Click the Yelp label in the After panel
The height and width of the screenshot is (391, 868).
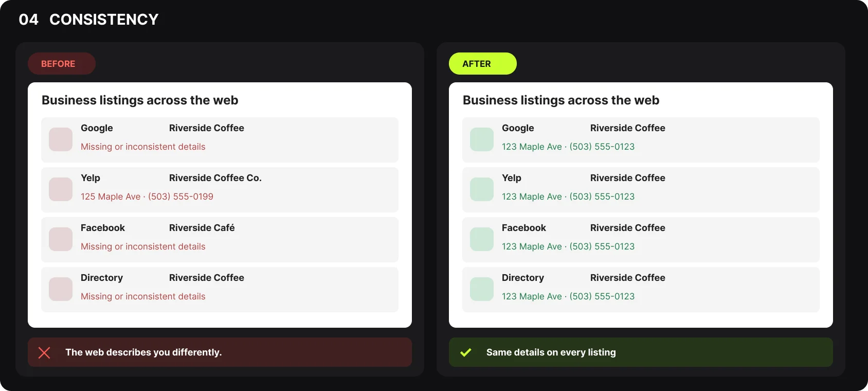(x=512, y=178)
